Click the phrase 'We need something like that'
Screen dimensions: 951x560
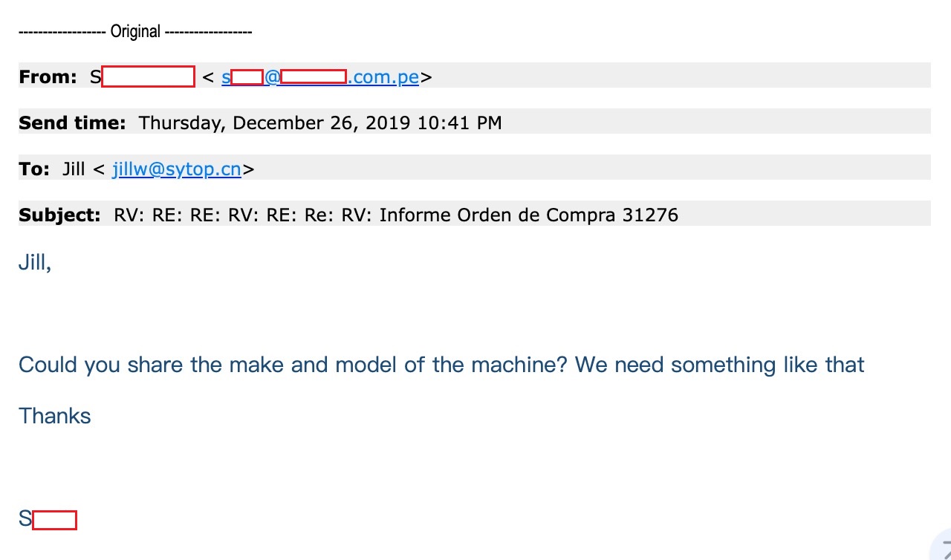(x=720, y=365)
